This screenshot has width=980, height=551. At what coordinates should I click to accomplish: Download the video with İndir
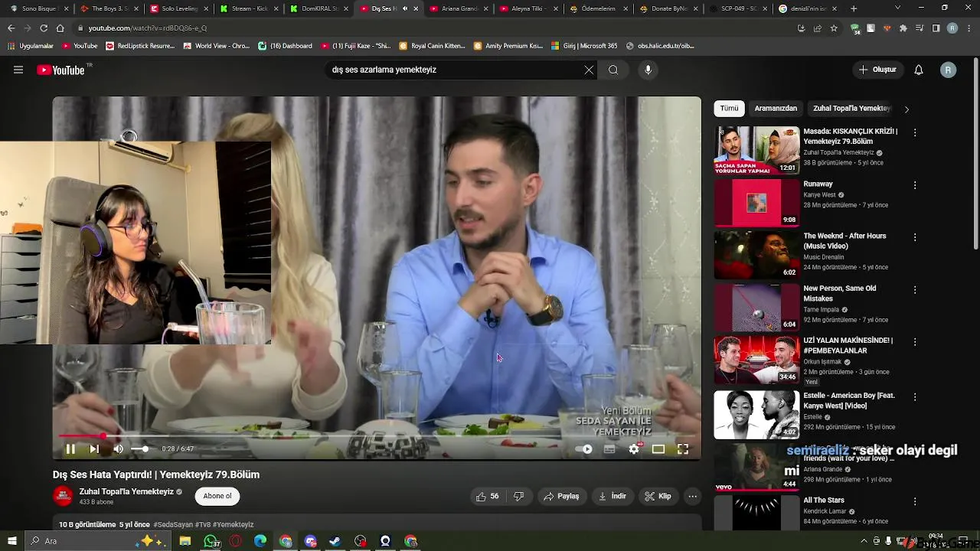pyautogui.click(x=612, y=496)
